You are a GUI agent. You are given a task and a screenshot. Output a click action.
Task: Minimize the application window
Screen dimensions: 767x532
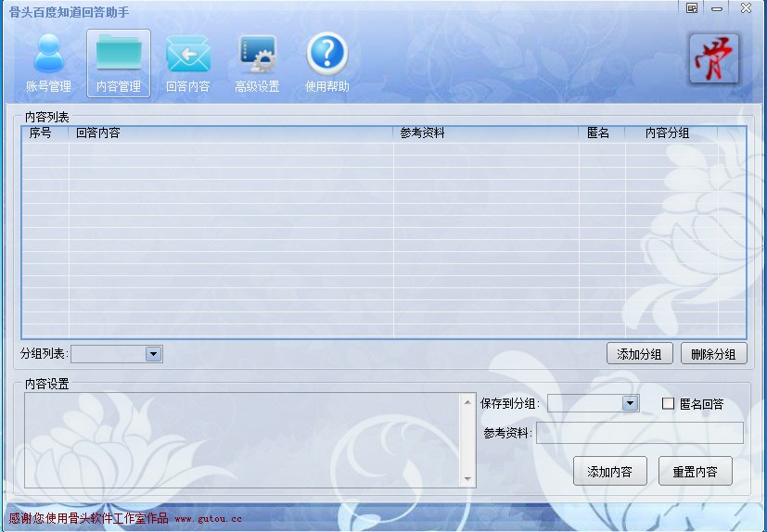click(717, 8)
